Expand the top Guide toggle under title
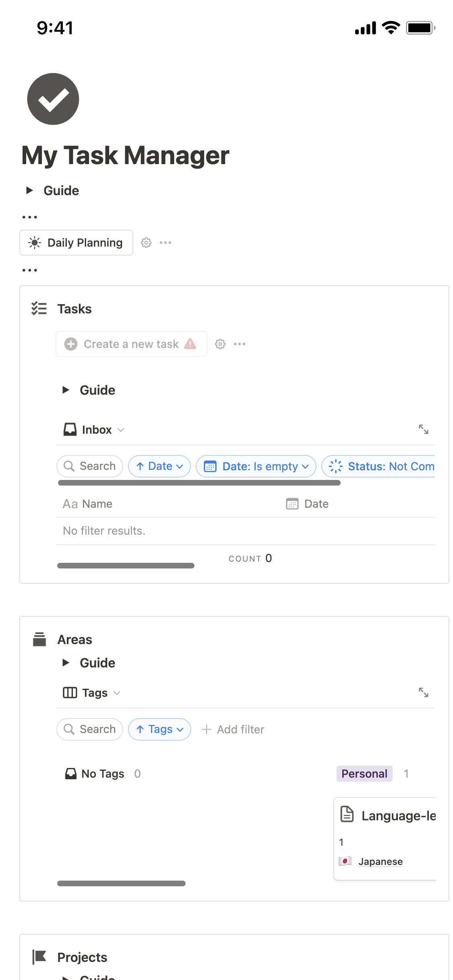Image resolution: width=453 pixels, height=980 pixels. pos(29,190)
